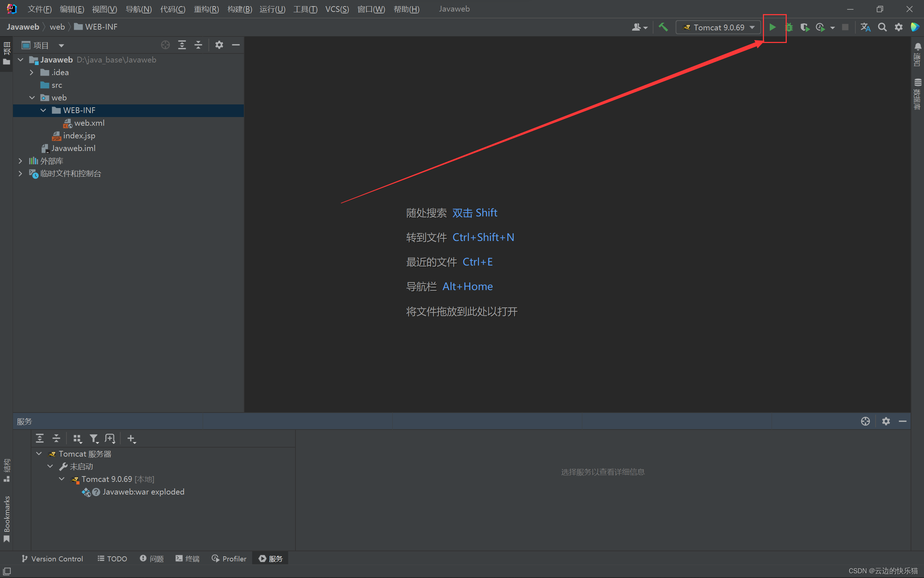This screenshot has height=578, width=924.
Task: Open project panel options gear
Action: tap(219, 45)
